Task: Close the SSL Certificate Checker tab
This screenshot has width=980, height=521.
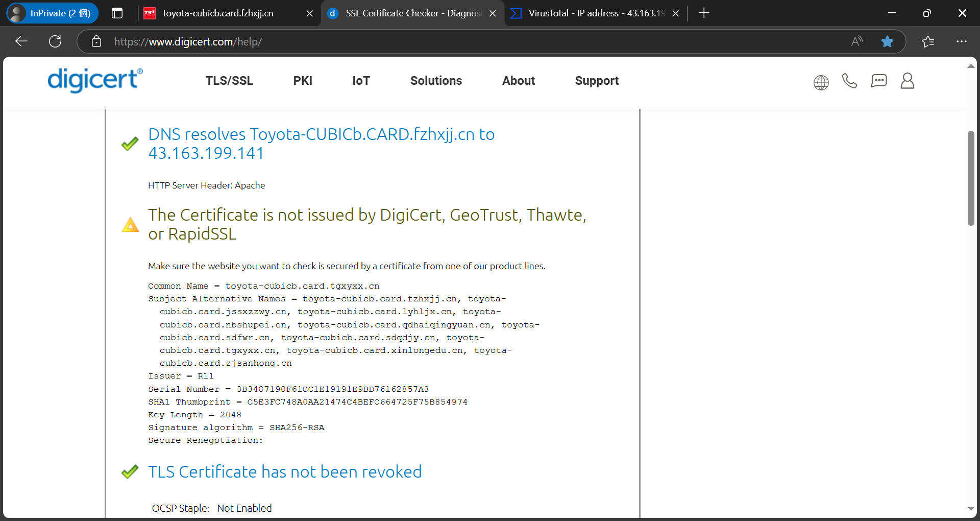Action: (493, 14)
